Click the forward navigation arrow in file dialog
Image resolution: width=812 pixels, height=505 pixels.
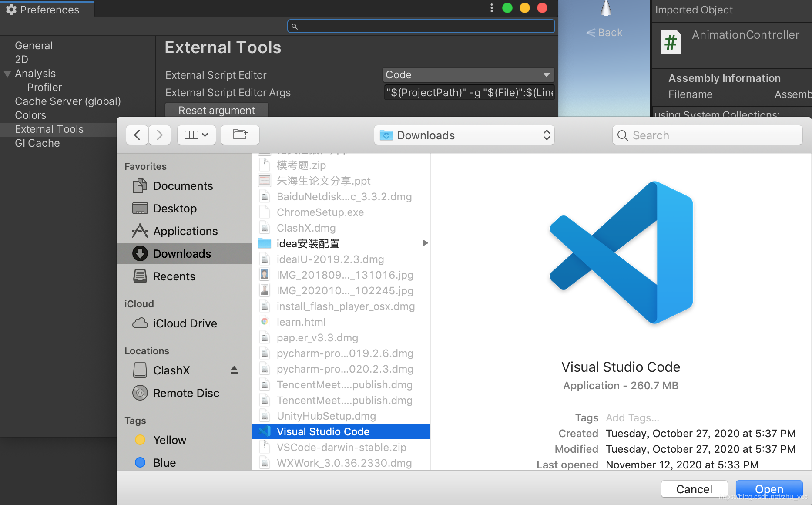tap(159, 135)
